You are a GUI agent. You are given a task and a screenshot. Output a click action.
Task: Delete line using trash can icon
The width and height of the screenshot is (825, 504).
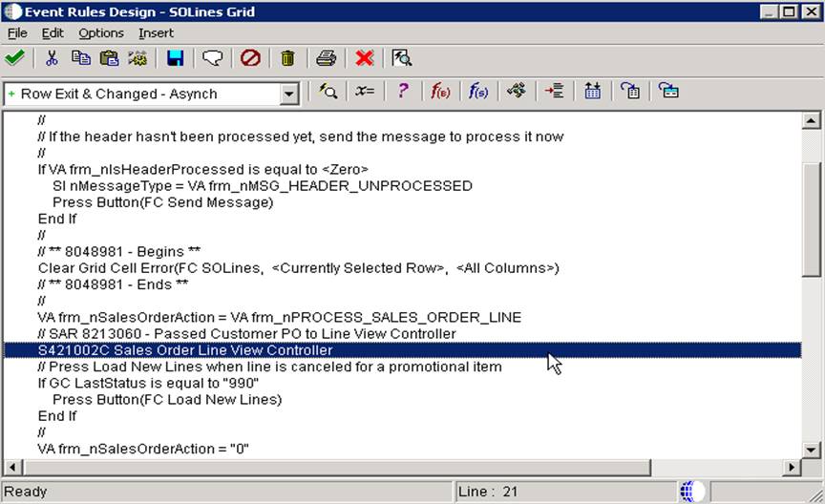point(287,58)
